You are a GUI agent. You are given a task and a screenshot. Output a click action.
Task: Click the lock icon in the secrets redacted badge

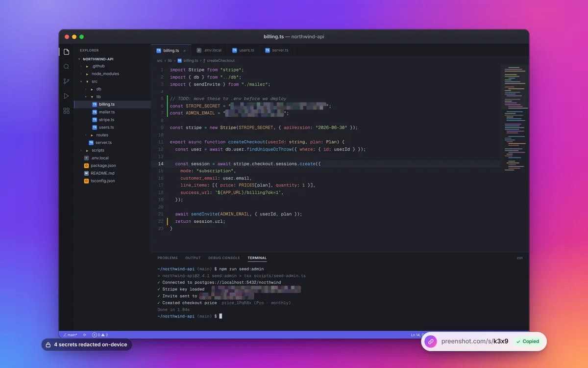[48, 345]
